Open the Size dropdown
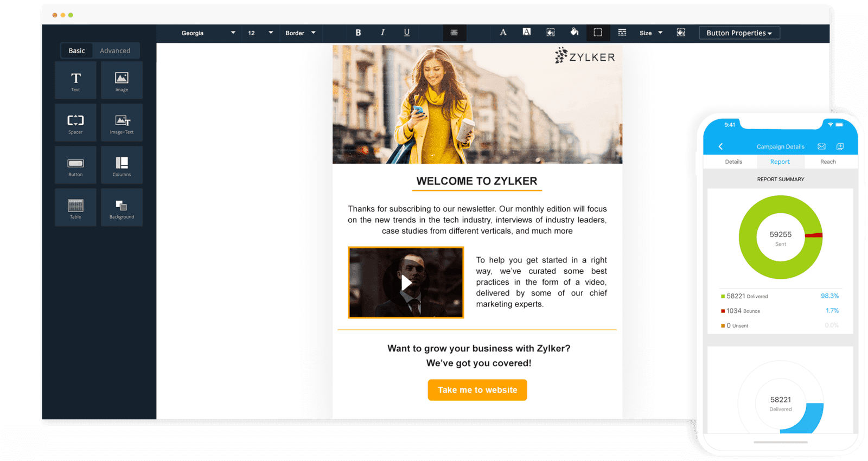 (x=651, y=33)
